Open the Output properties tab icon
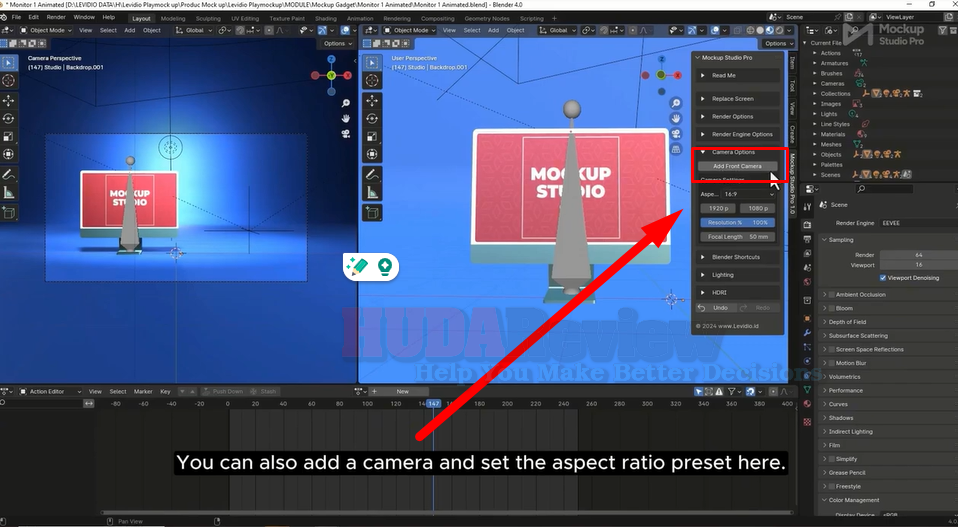The image size is (958, 527). (x=807, y=239)
